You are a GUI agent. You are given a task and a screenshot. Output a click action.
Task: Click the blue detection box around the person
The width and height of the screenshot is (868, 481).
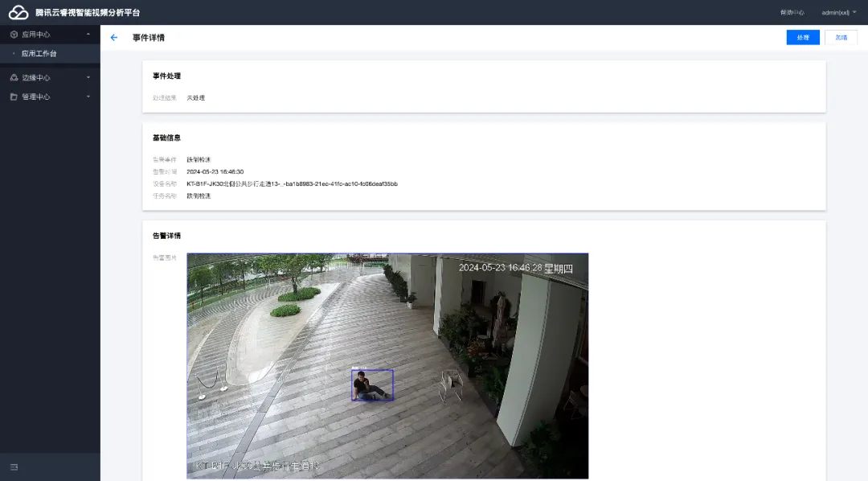click(x=373, y=384)
